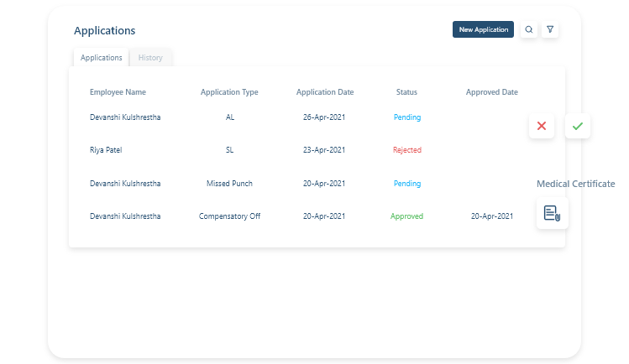Switch to the History tab
The image size is (629, 364).
point(150,58)
